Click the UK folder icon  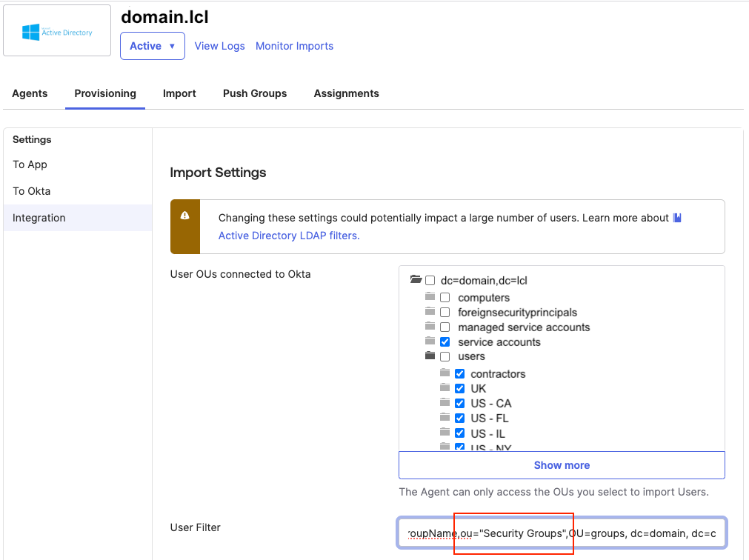pyautogui.click(x=445, y=387)
